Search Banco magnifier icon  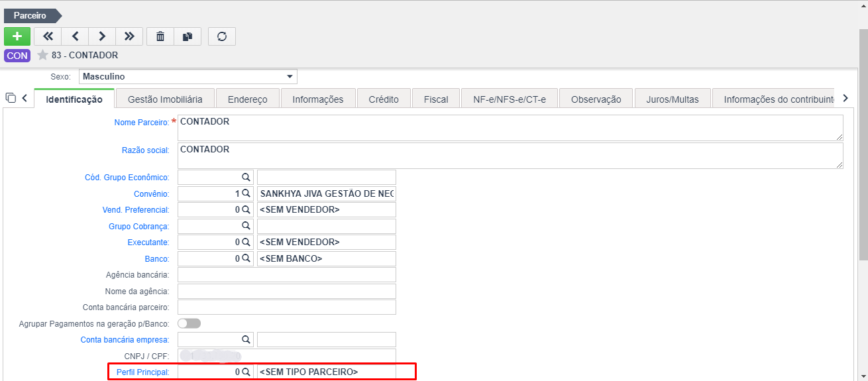click(x=246, y=258)
